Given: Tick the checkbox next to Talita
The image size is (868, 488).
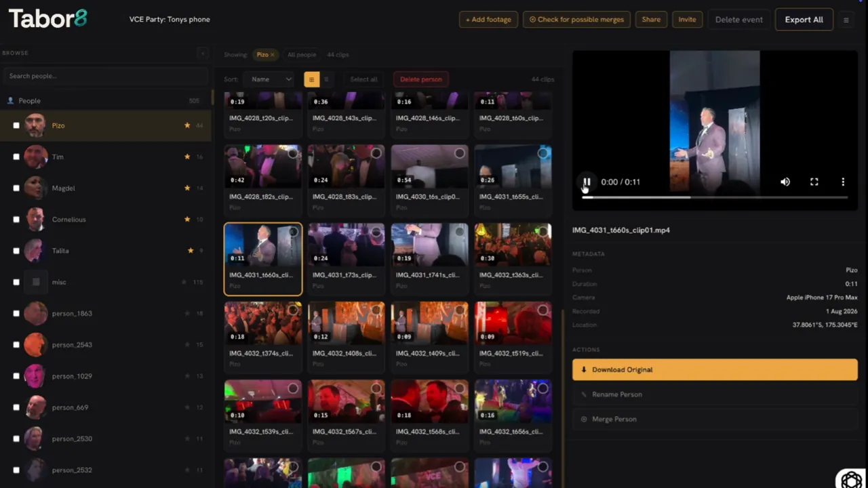Looking at the screenshot, I should pos(16,251).
